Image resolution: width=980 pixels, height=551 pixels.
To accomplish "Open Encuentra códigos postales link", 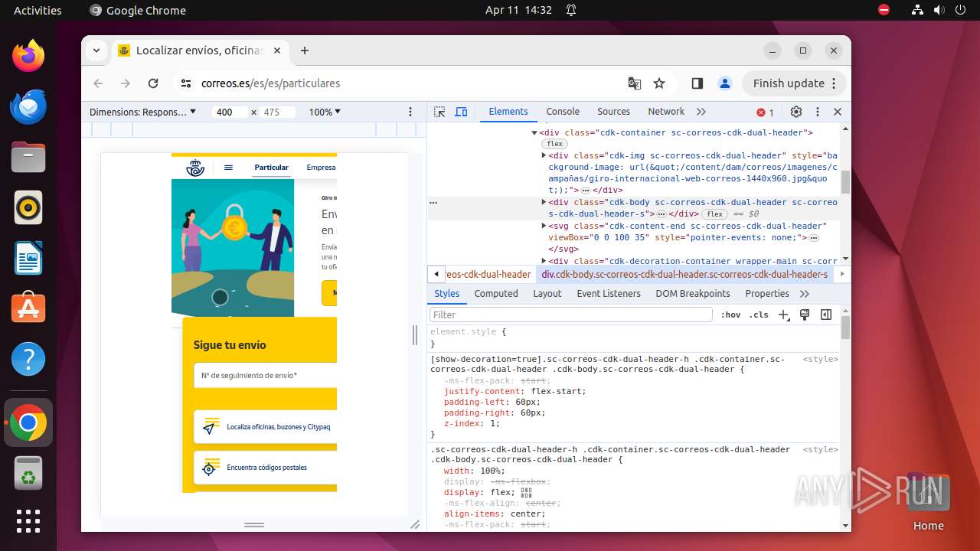I will pos(265,468).
